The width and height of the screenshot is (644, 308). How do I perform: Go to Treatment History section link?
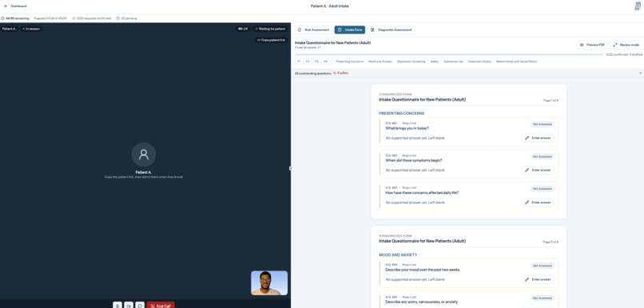point(479,61)
